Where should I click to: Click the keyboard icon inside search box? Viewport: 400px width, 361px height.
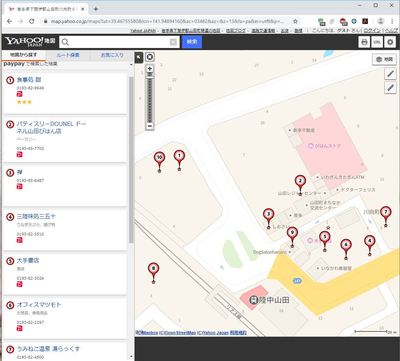(173, 42)
